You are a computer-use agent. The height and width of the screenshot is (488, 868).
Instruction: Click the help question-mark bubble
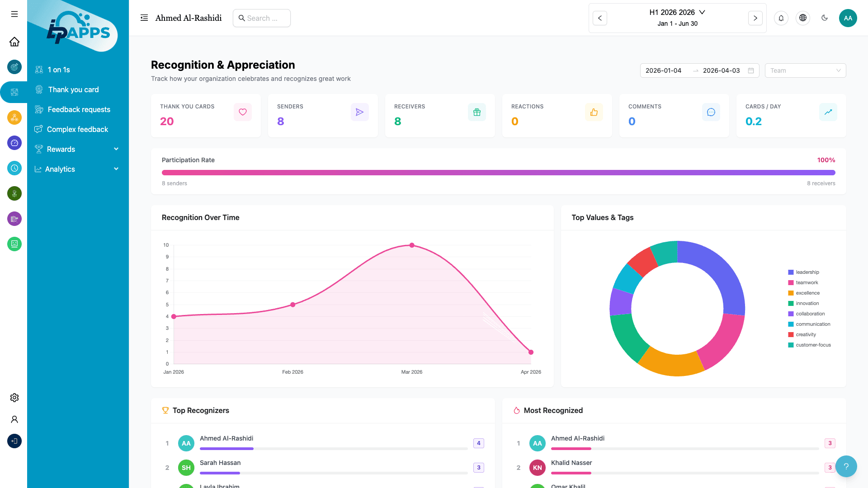[x=846, y=466]
